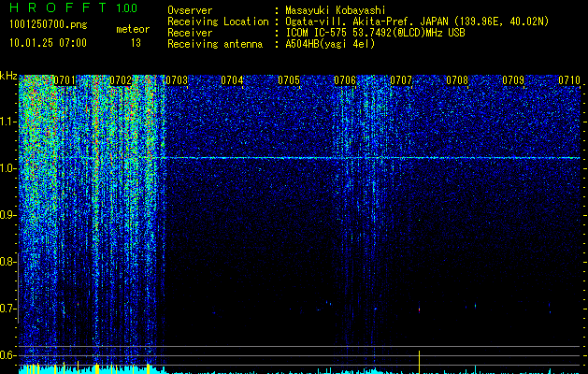This screenshot has width=588, height=374.
Task: Click the Ovserver label
Action: pos(190,10)
